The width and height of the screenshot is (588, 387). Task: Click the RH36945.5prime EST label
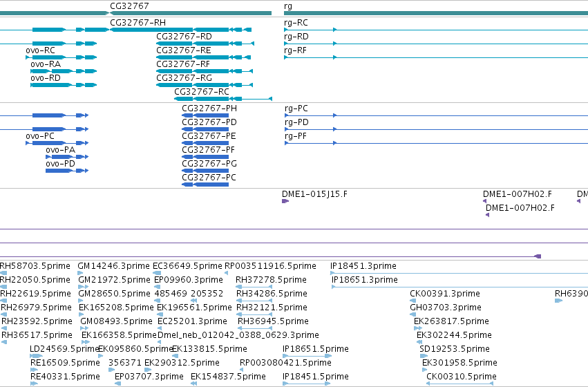pyautogui.click(x=274, y=321)
